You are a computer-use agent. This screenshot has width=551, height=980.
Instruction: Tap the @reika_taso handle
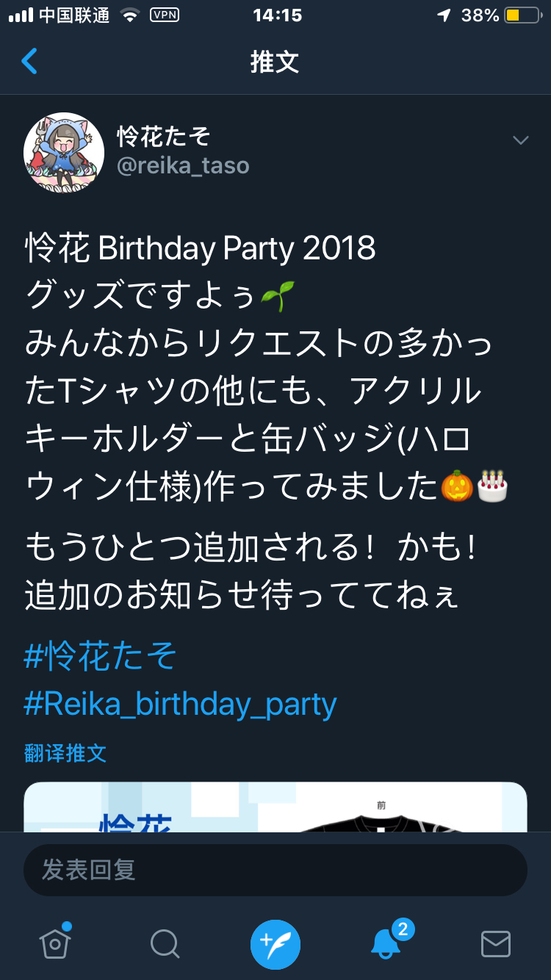184,166
